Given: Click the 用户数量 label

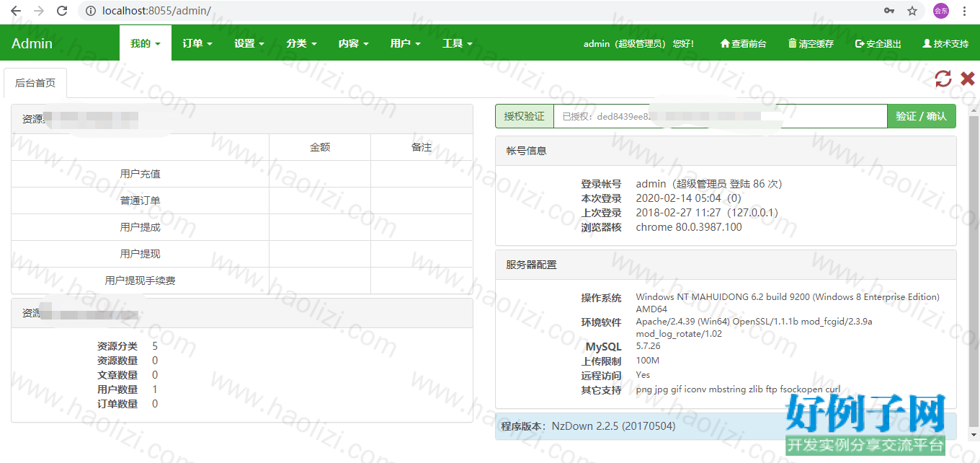Looking at the screenshot, I should pos(117,389).
